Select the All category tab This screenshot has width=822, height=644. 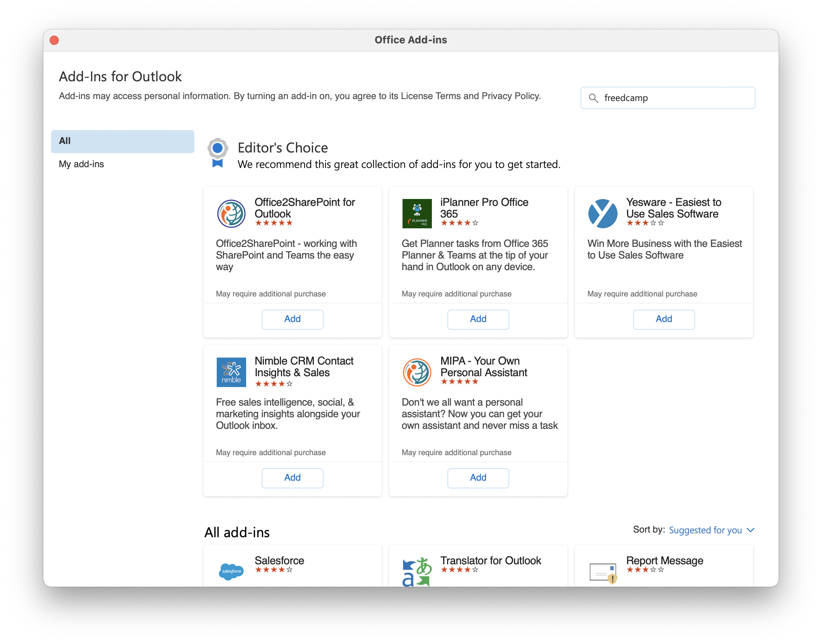(x=122, y=141)
